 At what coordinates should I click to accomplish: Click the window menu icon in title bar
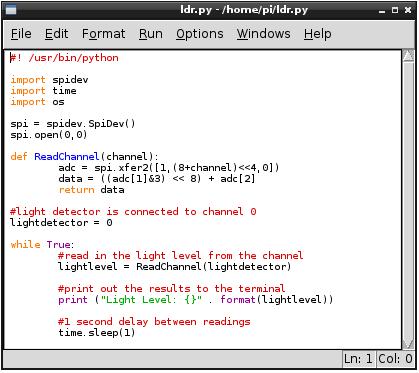(11, 10)
